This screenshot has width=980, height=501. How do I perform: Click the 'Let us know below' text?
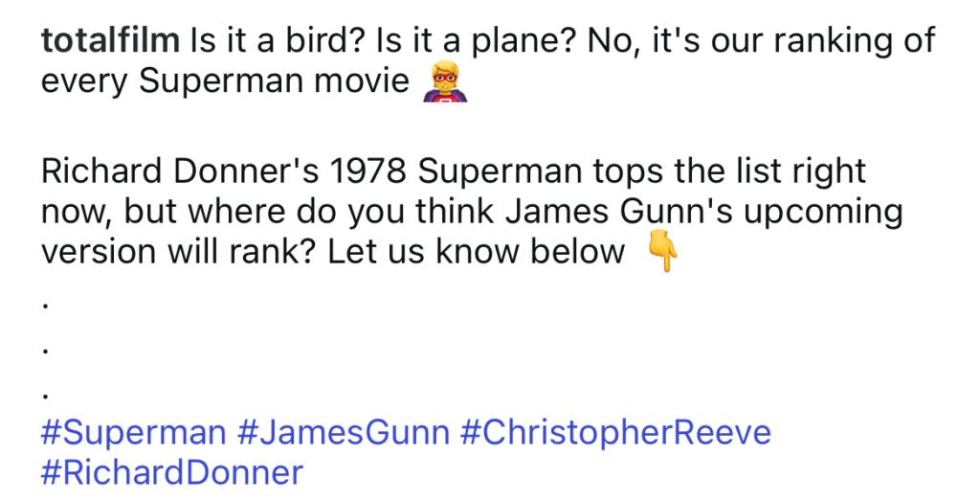tap(477, 252)
